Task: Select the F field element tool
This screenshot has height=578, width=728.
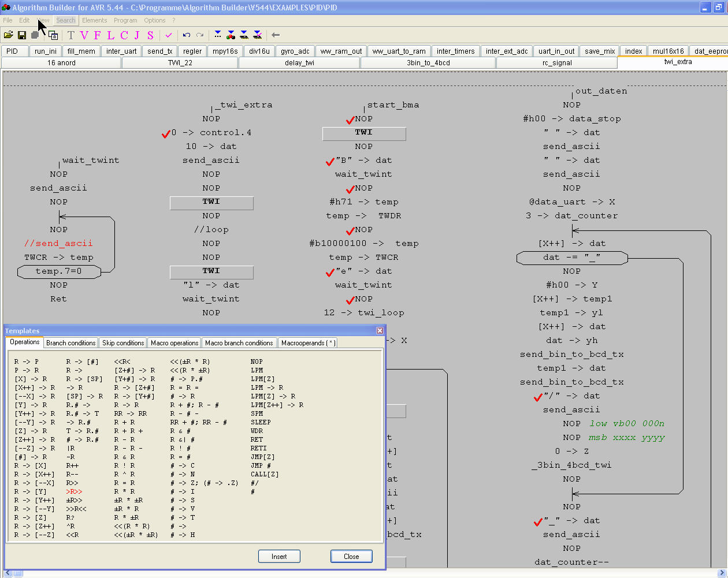Action: point(97,35)
